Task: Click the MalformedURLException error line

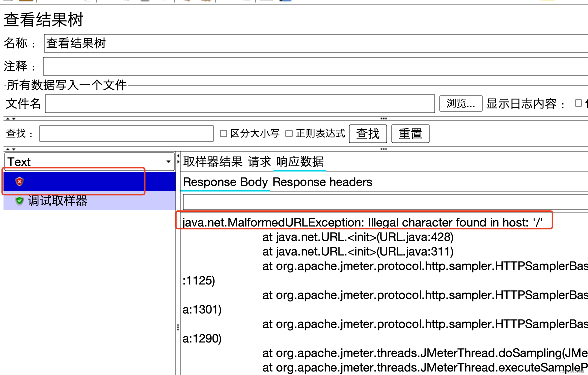Action: pos(362,222)
